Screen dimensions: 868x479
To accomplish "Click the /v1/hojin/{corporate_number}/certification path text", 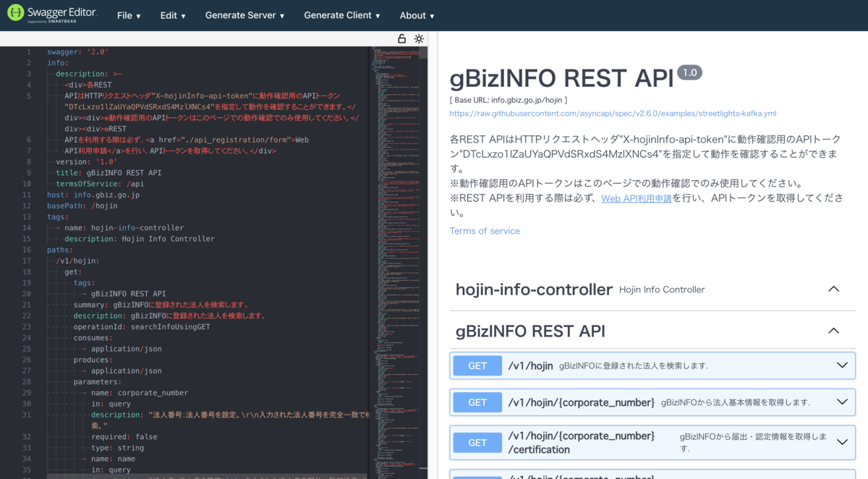I will [581, 442].
